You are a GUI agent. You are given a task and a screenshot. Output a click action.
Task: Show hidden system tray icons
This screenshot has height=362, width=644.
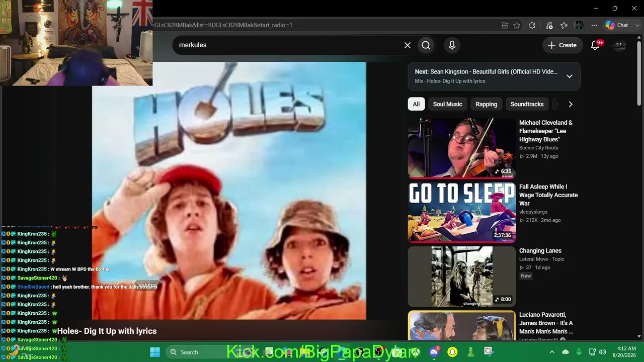(x=552, y=352)
